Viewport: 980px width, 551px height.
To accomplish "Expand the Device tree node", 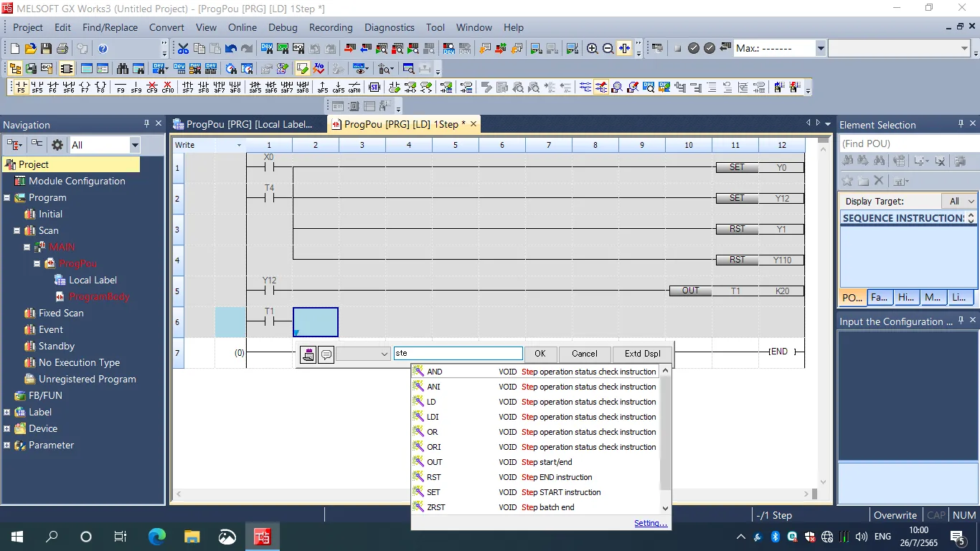I will [x=7, y=428].
